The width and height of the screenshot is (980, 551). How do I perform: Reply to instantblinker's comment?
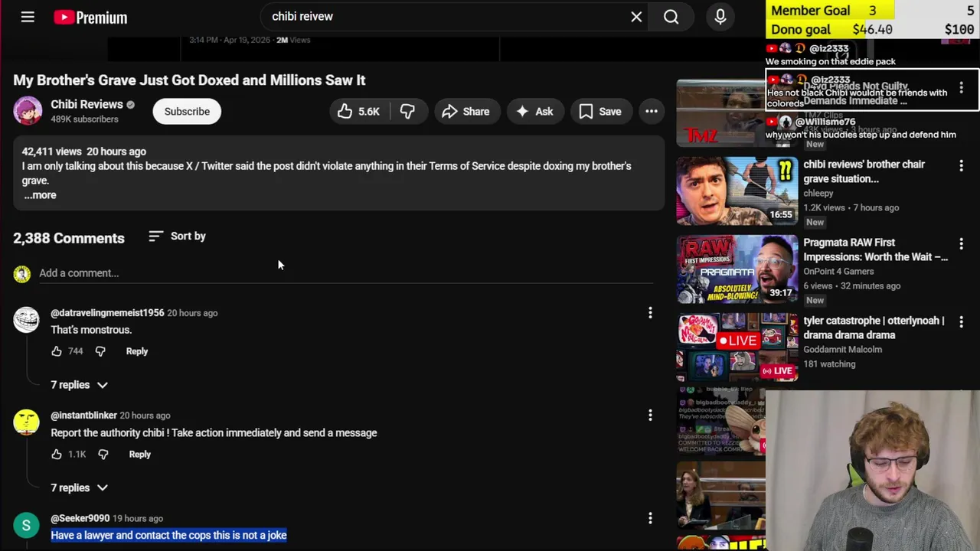coord(140,455)
